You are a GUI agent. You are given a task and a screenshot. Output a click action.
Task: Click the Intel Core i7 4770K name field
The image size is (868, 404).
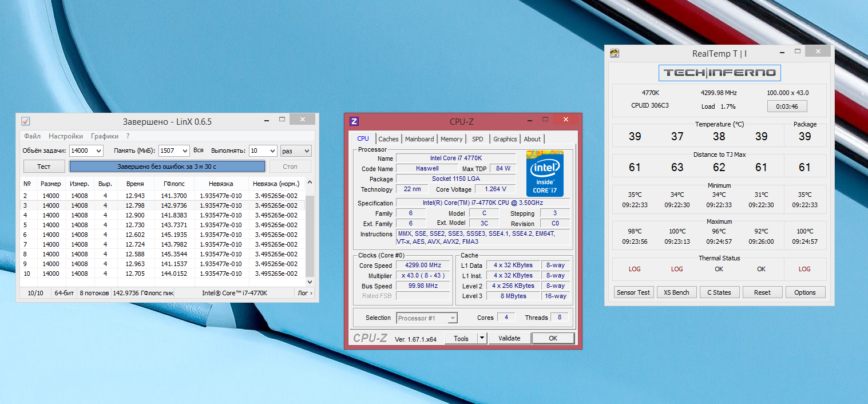pos(456,158)
